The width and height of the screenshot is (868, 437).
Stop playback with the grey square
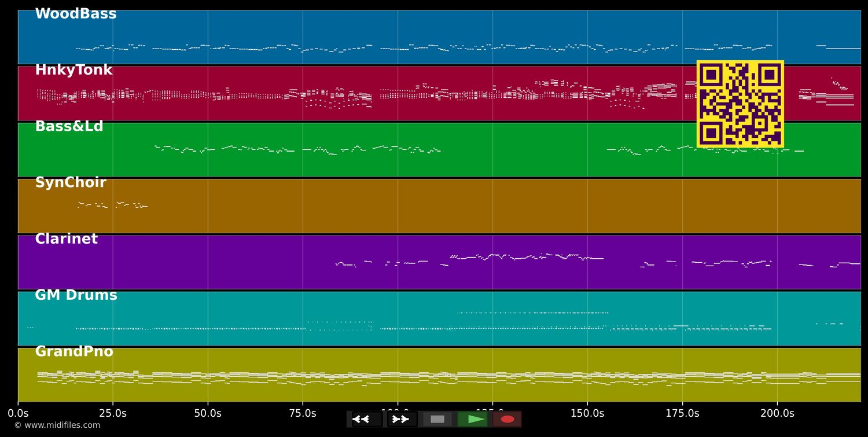click(x=437, y=419)
